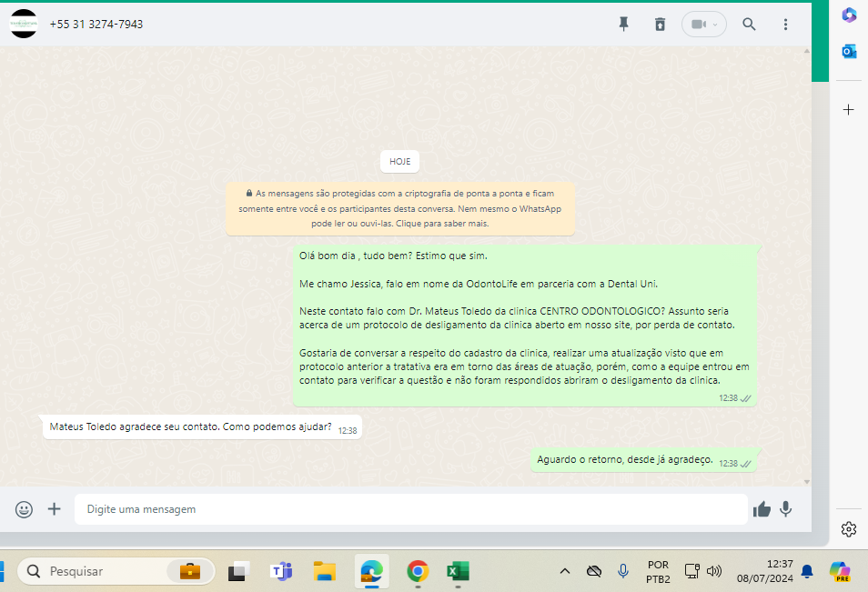Viewport: 868px width, 592px height.
Task: Add a new app to the Edge sidebar
Action: click(x=849, y=109)
